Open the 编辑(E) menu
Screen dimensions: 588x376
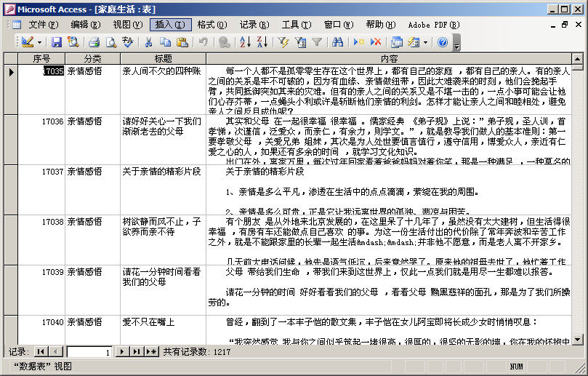[86, 25]
